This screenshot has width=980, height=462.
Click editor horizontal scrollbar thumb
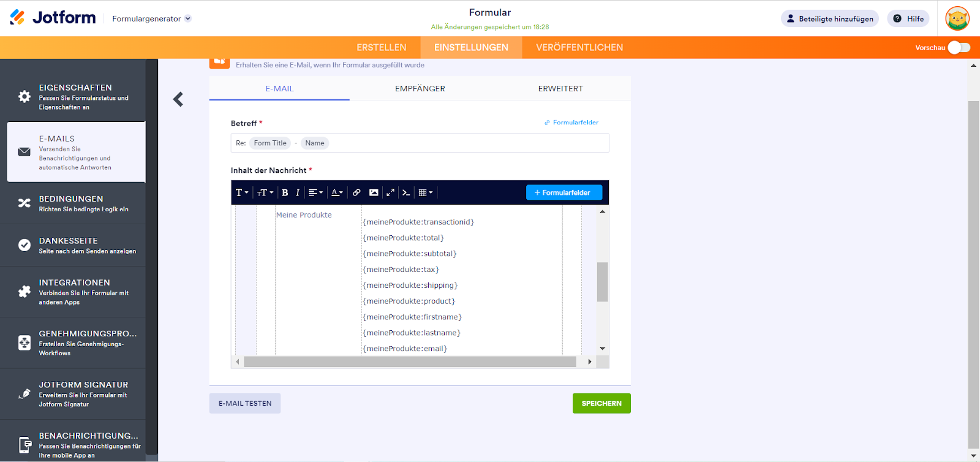pyautogui.click(x=410, y=362)
